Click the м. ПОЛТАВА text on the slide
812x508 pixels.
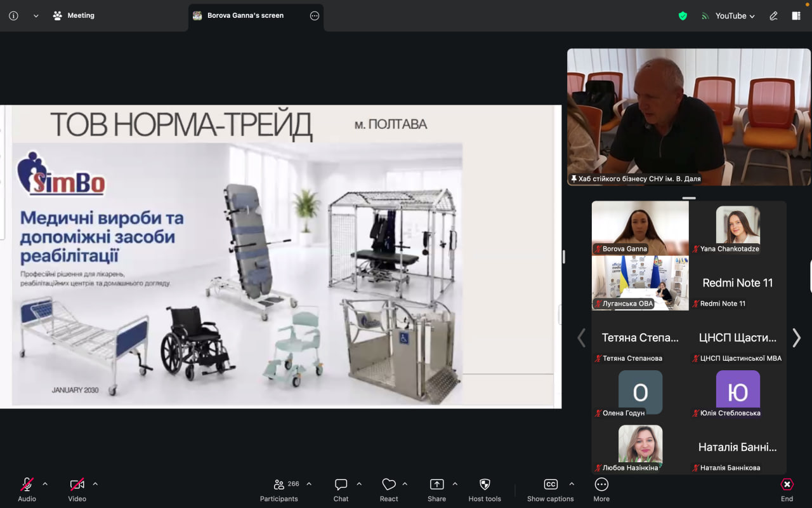point(391,124)
